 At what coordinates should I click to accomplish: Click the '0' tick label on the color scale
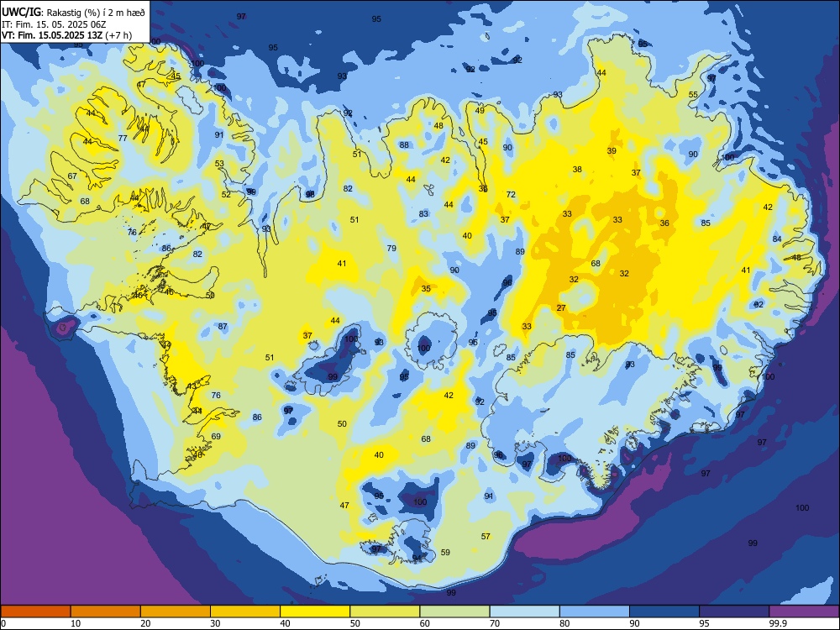tap(3, 623)
